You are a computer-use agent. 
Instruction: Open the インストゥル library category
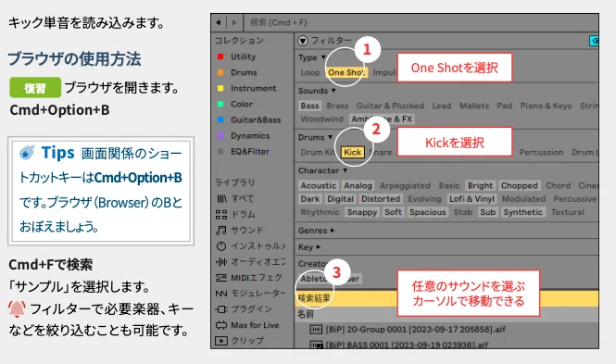(x=250, y=245)
